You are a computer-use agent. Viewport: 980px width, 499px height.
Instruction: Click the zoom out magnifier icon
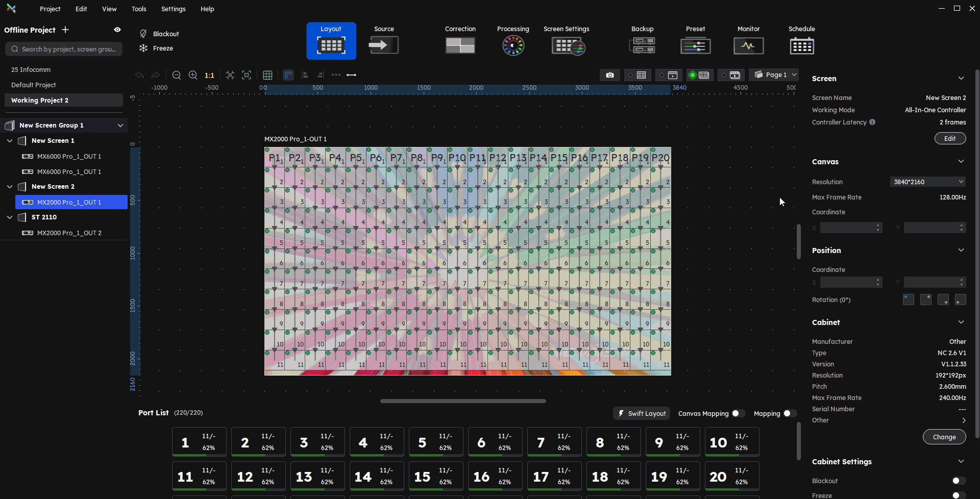click(177, 75)
